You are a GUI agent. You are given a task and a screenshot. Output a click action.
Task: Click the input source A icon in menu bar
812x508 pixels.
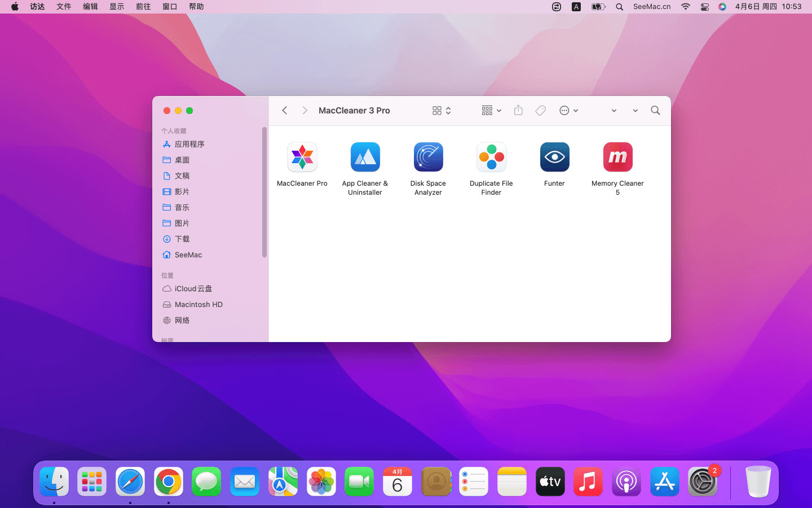pyautogui.click(x=576, y=7)
